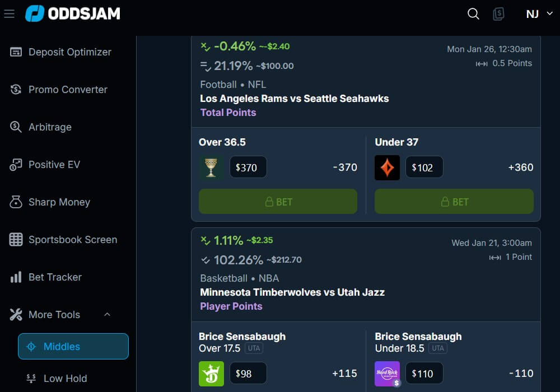The height and width of the screenshot is (392, 560).
Task: Open the Deposit Optimizer tool
Action: tap(69, 52)
